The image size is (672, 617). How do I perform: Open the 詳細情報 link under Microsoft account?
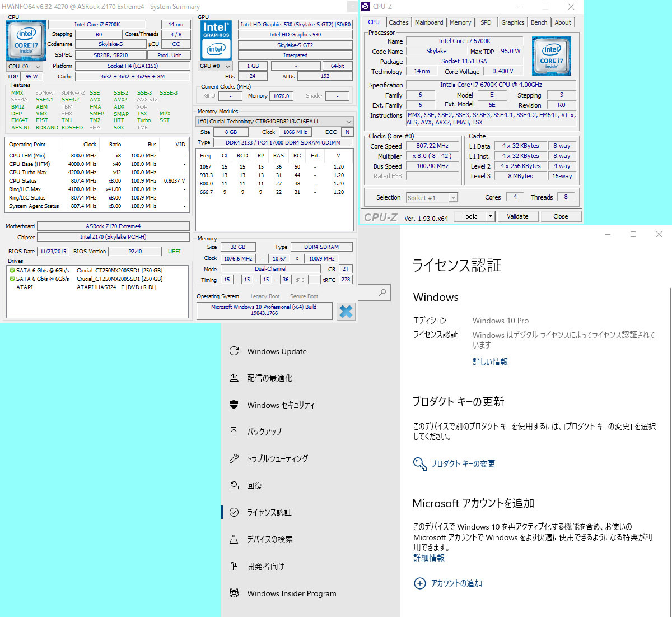[x=429, y=558]
